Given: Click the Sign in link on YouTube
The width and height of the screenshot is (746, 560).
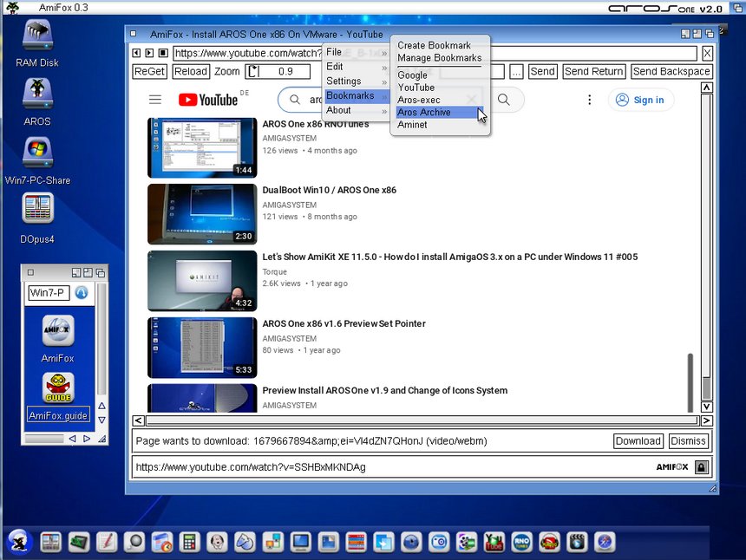Looking at the screenshot, I should click(640, 100).
